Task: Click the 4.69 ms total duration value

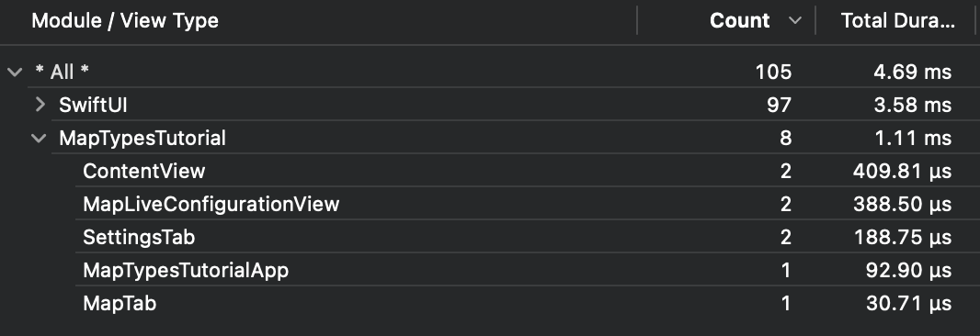Action: pos(913,72)
